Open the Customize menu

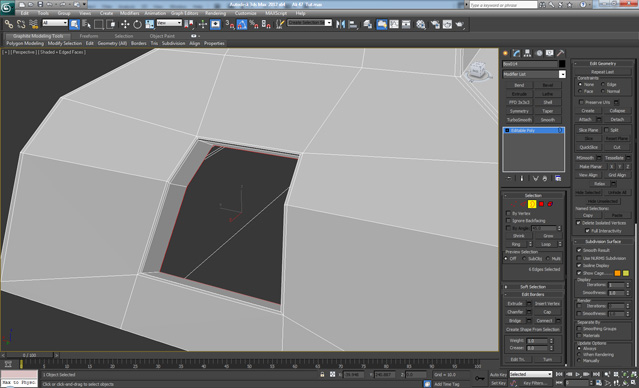pyautogui.click(x=246, y=13)
